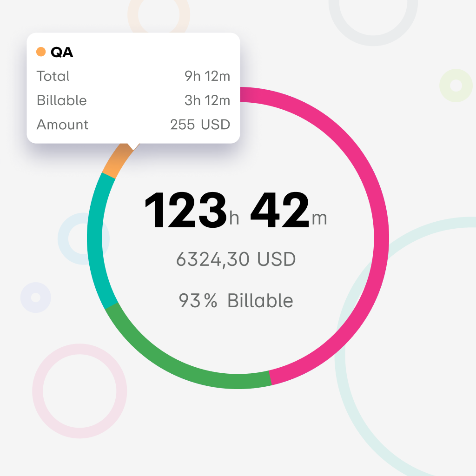This screenshot has height=476, width=476.
Task: Click the 255 USD amount value
Action: 200,125
